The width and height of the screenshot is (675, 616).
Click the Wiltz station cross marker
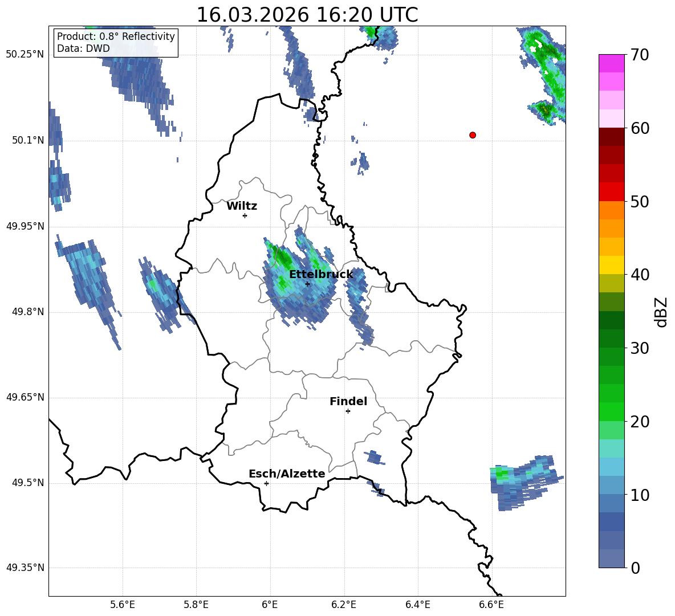pos(245,215)
